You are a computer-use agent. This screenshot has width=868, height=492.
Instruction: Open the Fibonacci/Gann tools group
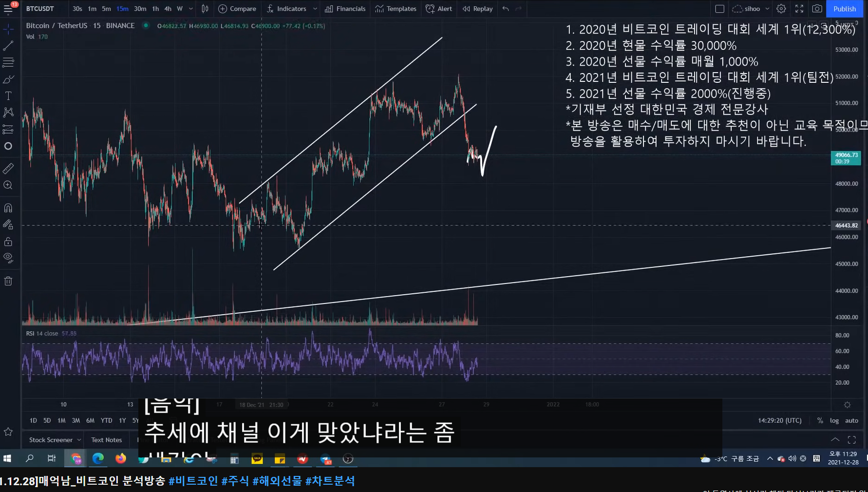pos(8,62)
